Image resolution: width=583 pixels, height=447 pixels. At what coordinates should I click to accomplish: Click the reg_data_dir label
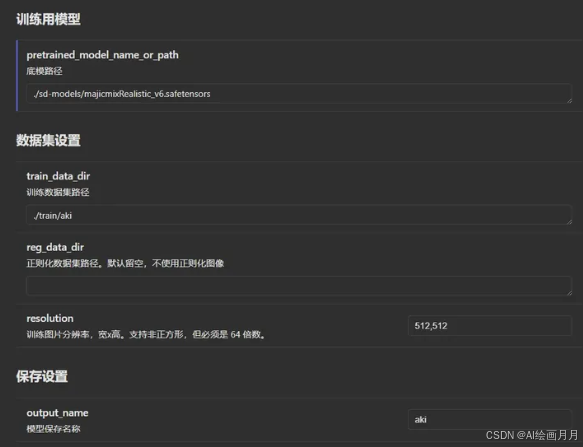coord(55,247)
